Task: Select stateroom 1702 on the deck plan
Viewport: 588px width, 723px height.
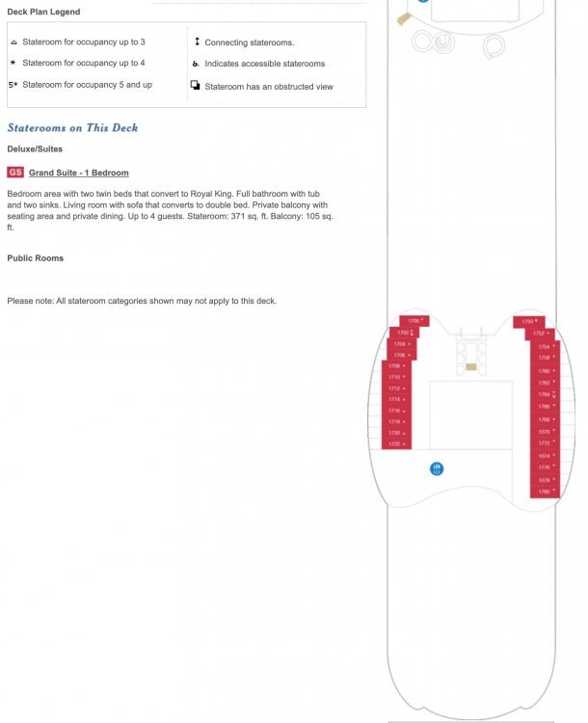Action: (405, 333)
